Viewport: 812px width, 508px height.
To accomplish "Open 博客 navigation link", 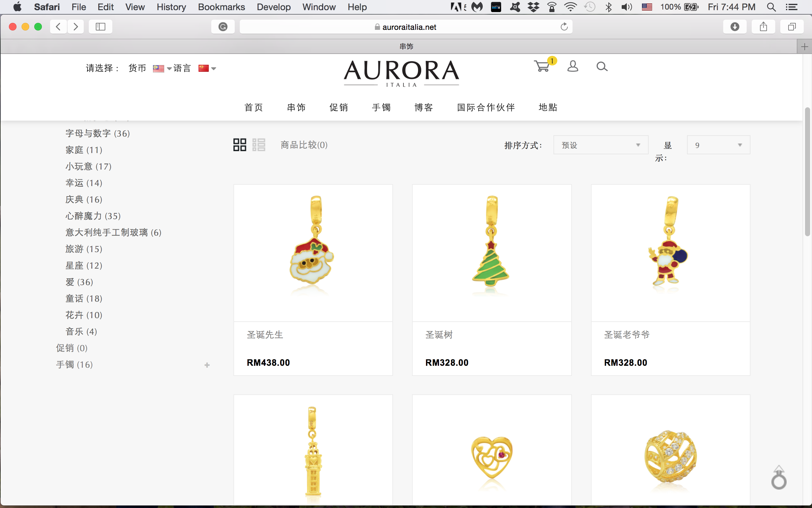I will (424, 107).
